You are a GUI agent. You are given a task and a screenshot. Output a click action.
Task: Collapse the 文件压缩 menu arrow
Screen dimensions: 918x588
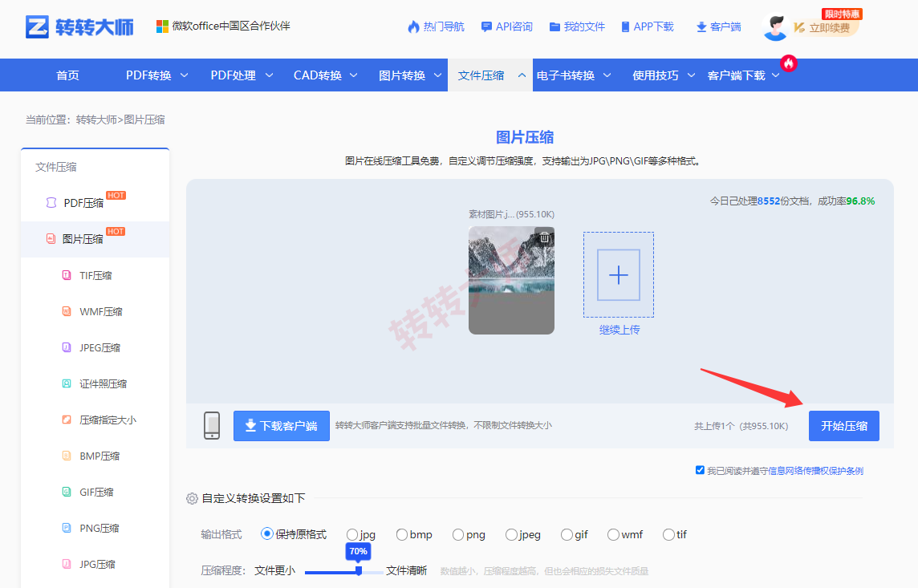(x=522, y=75)
